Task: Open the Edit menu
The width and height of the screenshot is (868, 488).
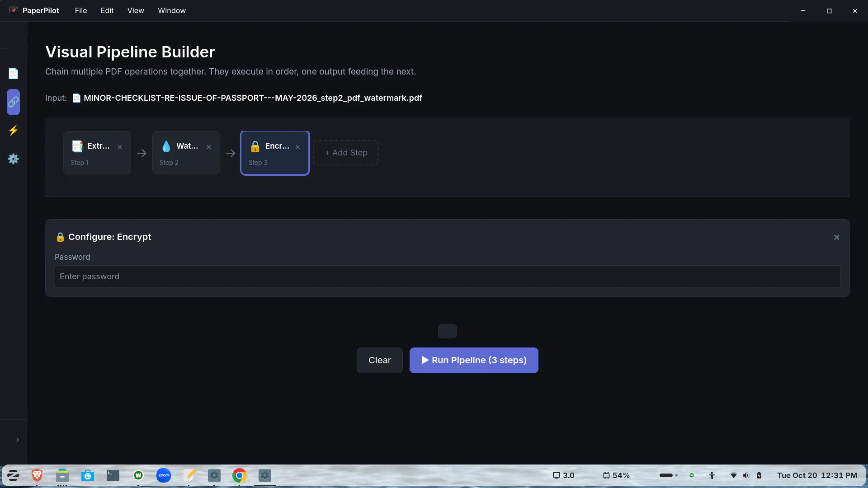Action: coord(107,10)
